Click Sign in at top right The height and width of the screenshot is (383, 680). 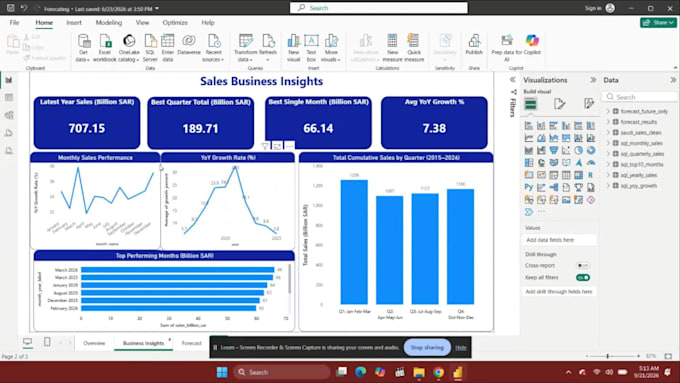593,8
